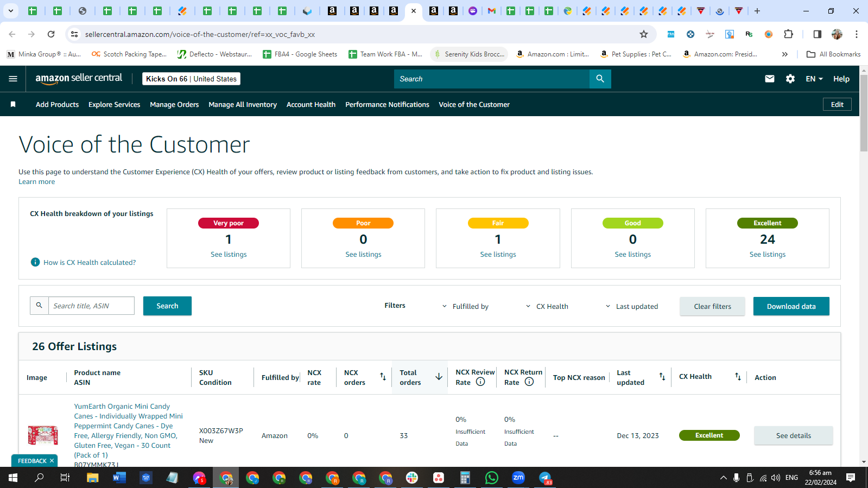
Task: Open Performance Notifications
Action: [387, 104]
